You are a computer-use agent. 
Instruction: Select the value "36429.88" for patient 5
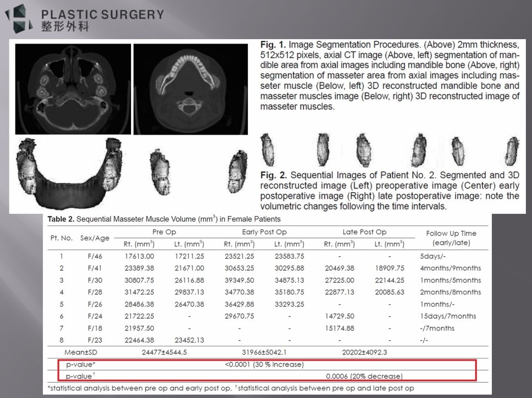(x=240, y=304)
